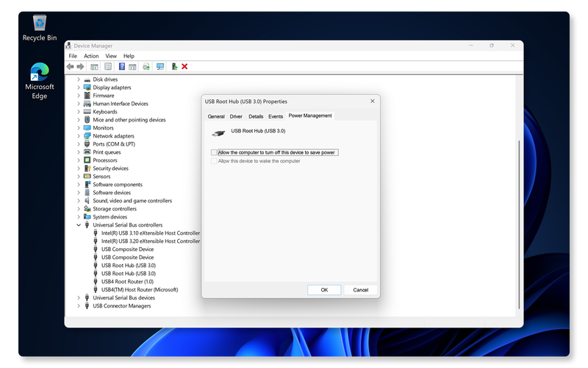Click the Back arrow in the toolbar
Viewport: 588px width, 368px height.
[x=71, y=66]
